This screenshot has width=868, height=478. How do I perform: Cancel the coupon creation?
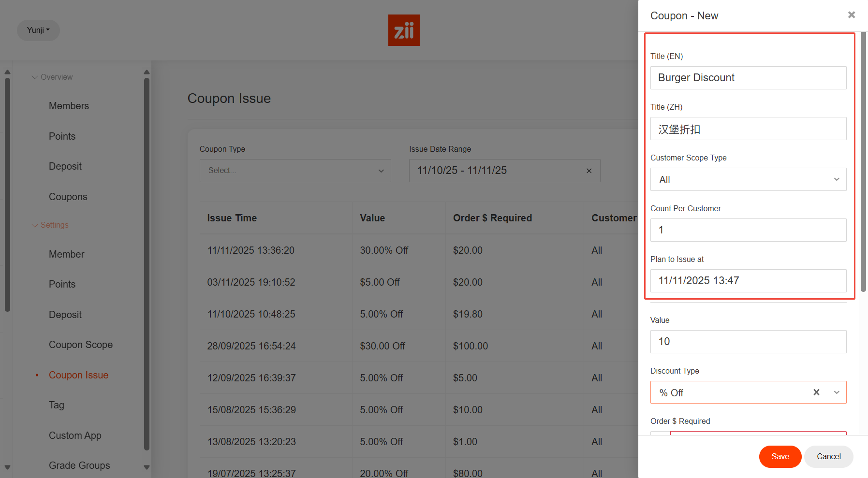coord(828,457)
